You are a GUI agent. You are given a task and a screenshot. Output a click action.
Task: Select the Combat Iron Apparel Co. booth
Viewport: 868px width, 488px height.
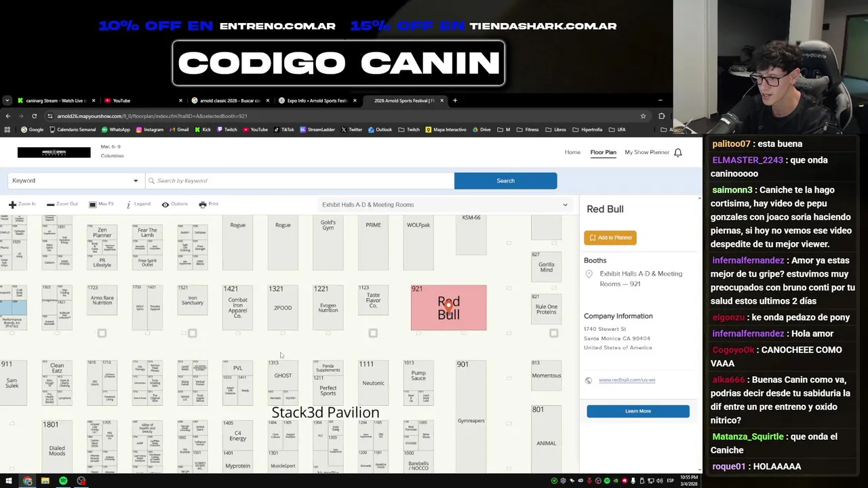point(237,307)
